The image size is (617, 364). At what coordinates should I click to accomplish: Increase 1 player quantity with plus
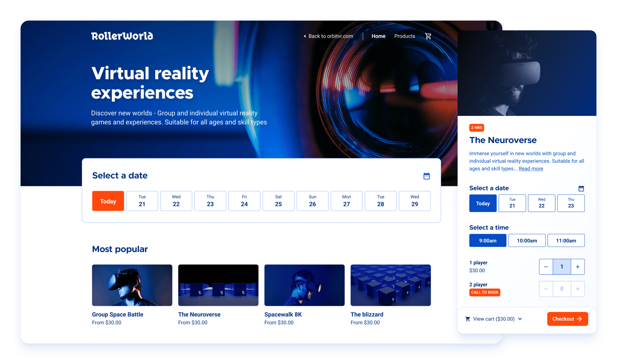578,267
